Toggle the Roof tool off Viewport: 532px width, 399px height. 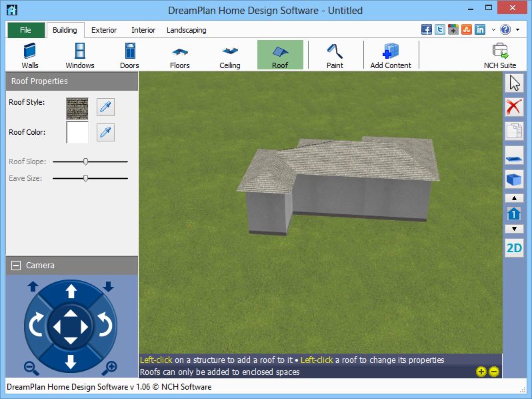280,55
